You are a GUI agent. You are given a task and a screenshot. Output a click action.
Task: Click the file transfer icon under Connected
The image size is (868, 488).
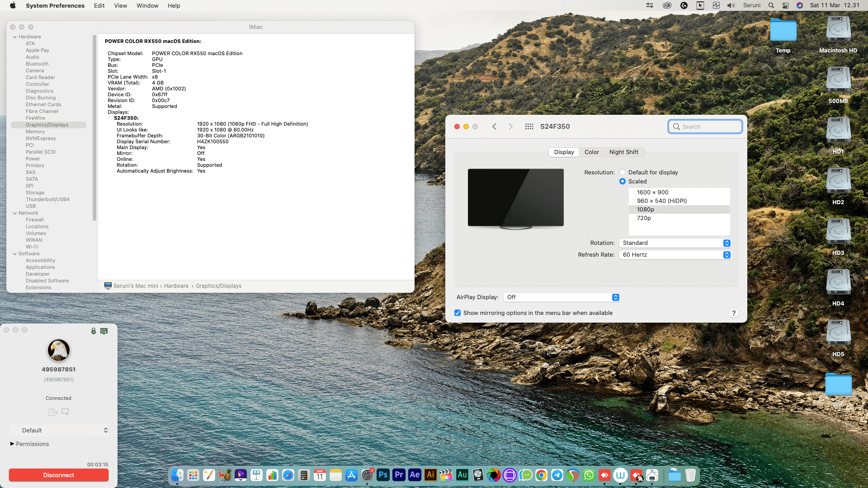click(53, 412)
